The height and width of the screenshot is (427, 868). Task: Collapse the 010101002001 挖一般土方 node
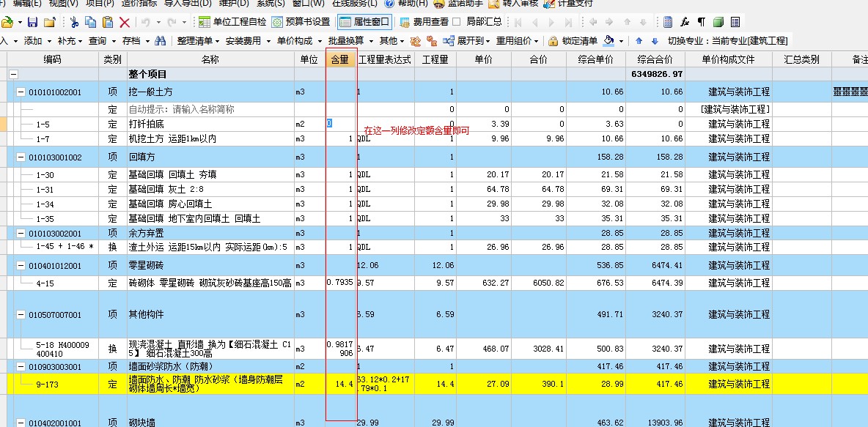click(x=21, y=92)
